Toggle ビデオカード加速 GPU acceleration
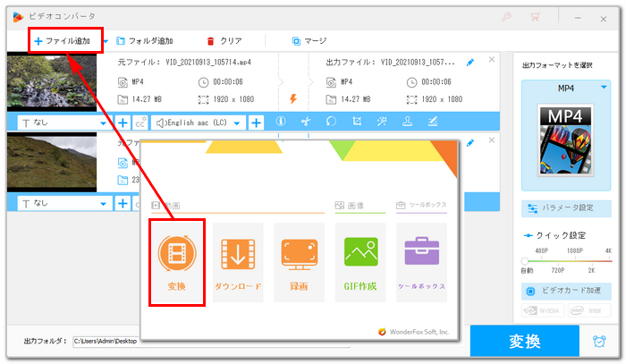This screenshot has height=364, width=626. (566, 291)
